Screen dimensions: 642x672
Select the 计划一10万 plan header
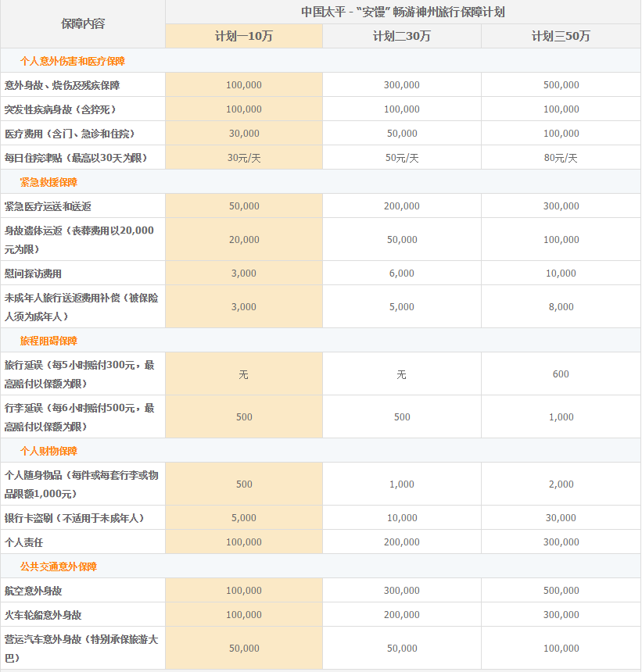tap(244, 36)
